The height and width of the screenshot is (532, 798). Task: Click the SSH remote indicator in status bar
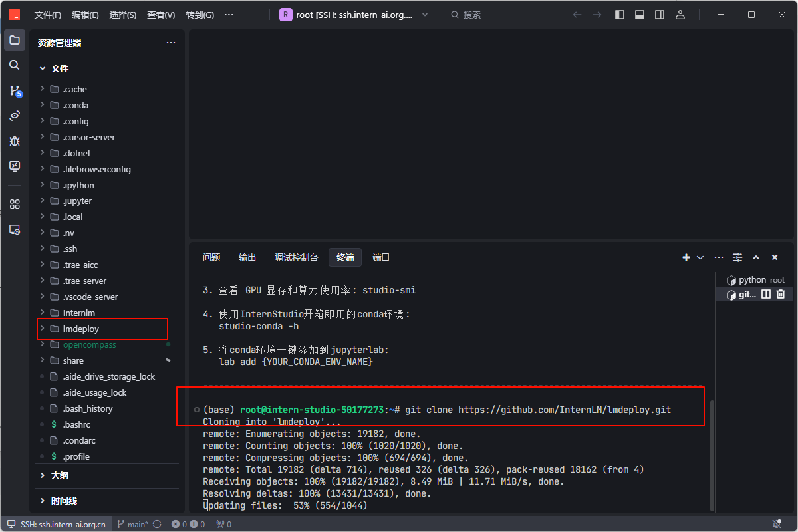(55, 523)
